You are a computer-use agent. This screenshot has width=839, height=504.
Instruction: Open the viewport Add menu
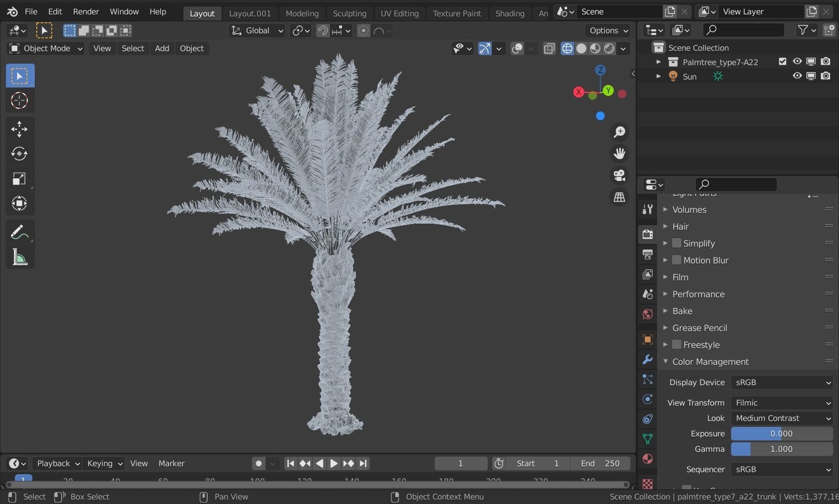(162, 48)
